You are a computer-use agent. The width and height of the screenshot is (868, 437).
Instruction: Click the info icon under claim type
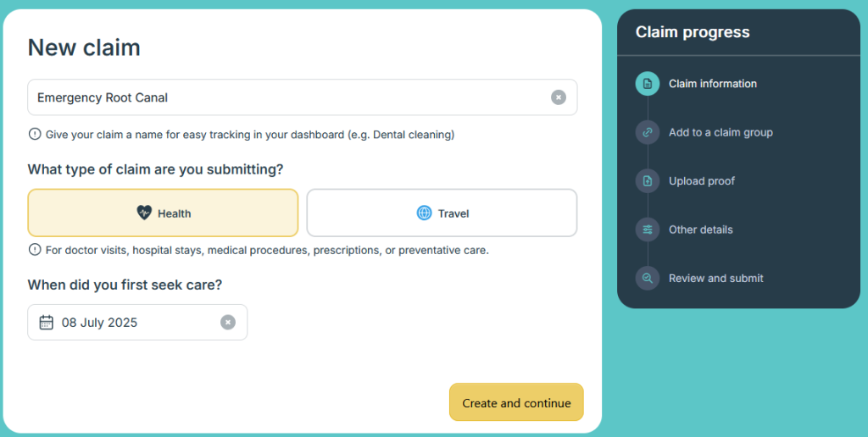click(x=35, y=250)
